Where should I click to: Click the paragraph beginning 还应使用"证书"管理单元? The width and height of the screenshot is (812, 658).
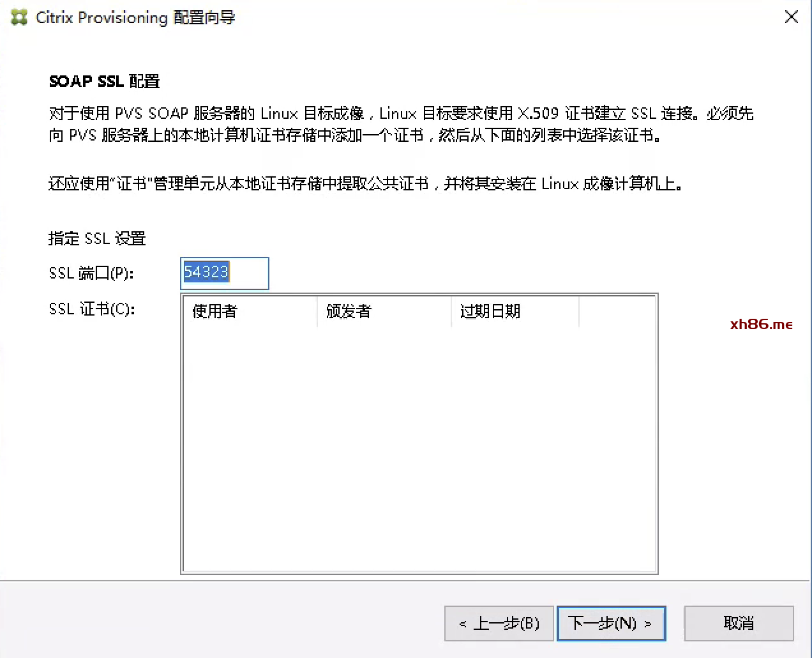click(x=365, y=184)
